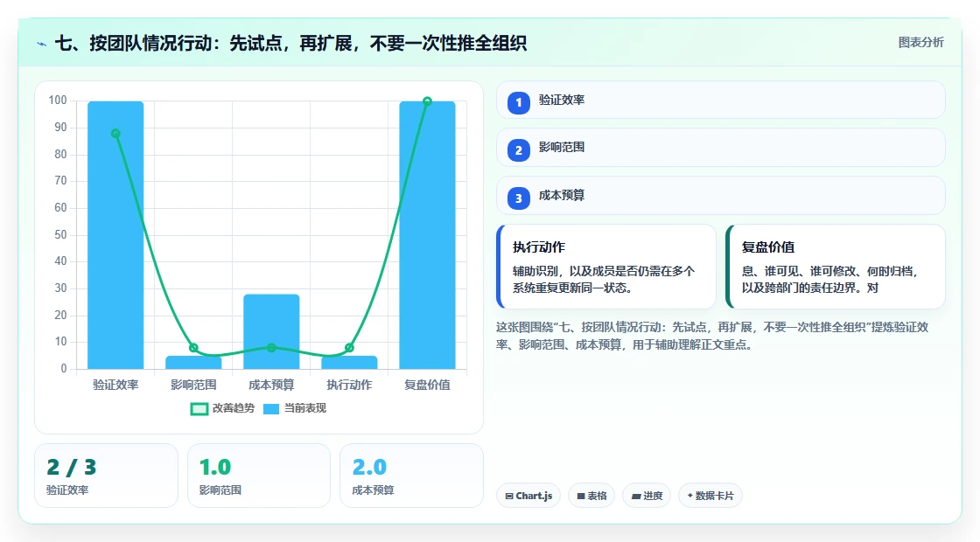Click the 执行动作 bar in chart
The height and width of the screenshot is (542, 980).
pos(349,362)
